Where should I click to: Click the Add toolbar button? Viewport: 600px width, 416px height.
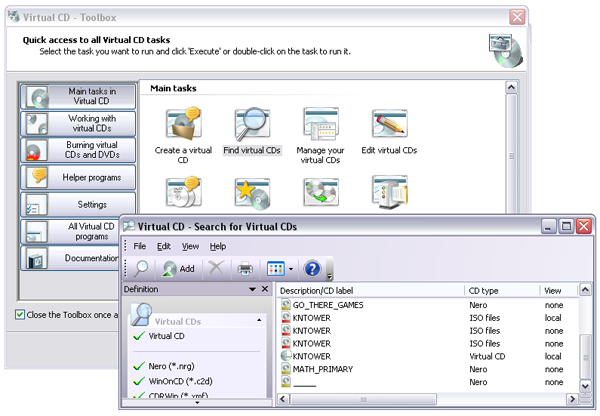pyautogui.click(x=178, y=269)
